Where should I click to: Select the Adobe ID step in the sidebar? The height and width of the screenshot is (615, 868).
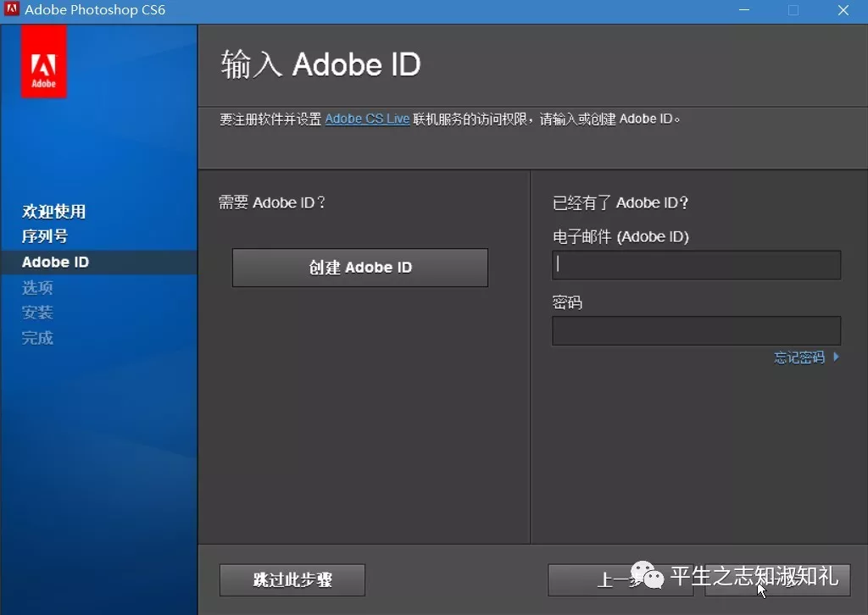click(55, 262)
